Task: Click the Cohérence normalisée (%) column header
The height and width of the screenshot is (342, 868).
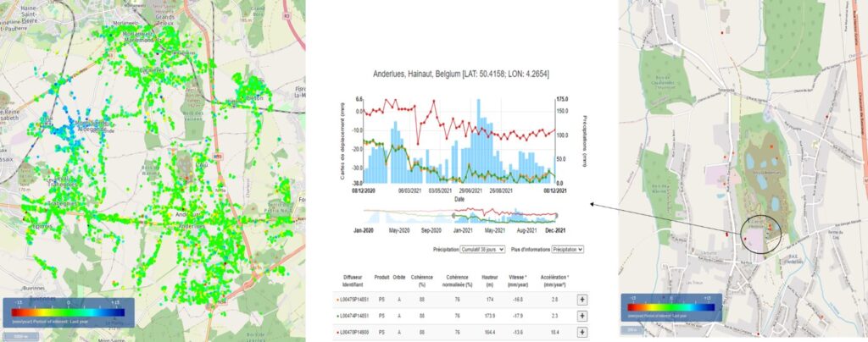Action: click(457, 279)
